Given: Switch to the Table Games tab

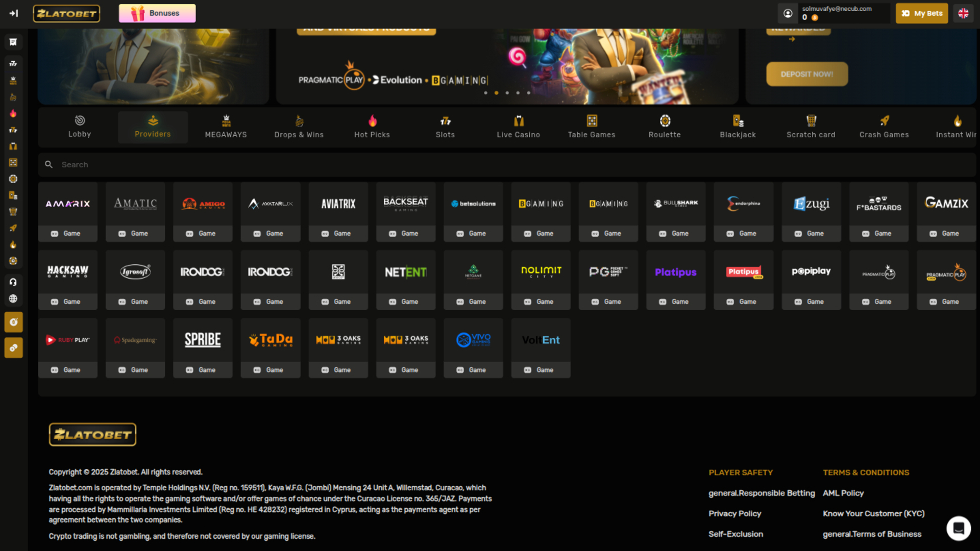Looking at the screenshot, I should (591, 127).
